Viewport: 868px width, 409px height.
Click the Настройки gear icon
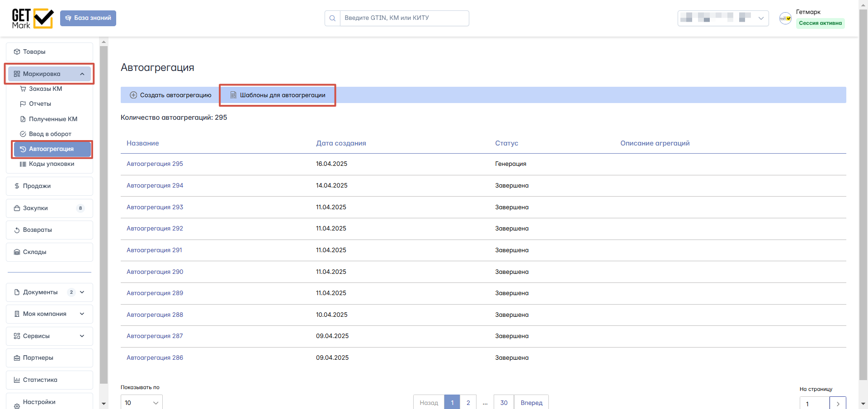(17, 405)
